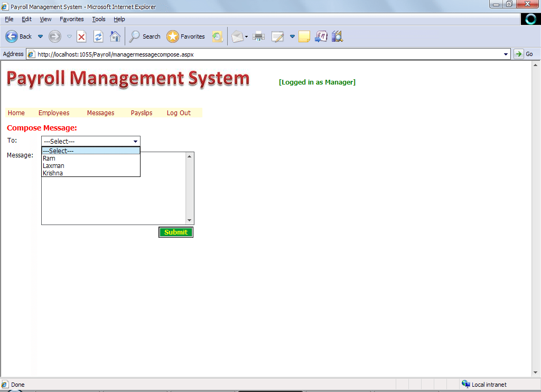This screenshot has height=392, width=541.
Task: Click the Back arrow icon
Action: pos(12,36)
